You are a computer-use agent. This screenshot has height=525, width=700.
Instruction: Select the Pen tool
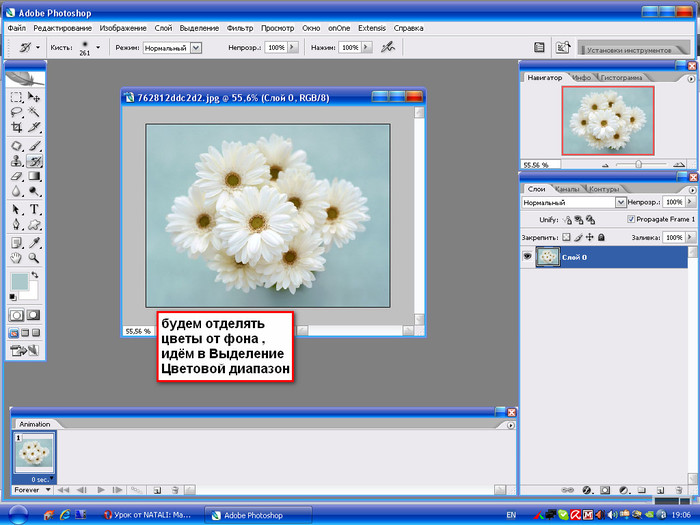click(17, 224)
